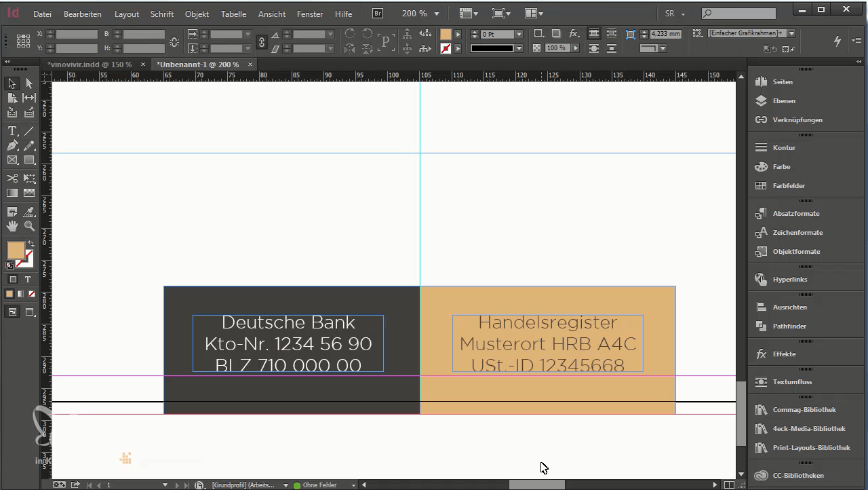868x490 pixels.
Task: Open the Datei menu
Action: click(x=42, y=14)
